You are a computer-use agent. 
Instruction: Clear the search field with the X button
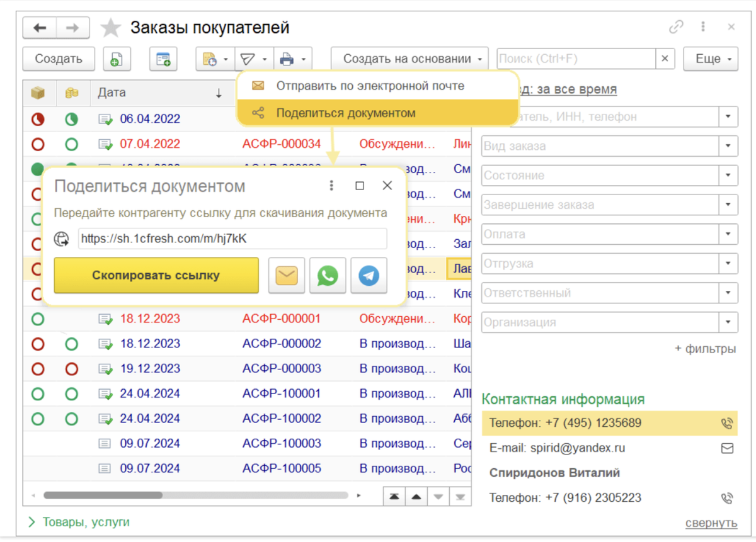coord(665,59)
